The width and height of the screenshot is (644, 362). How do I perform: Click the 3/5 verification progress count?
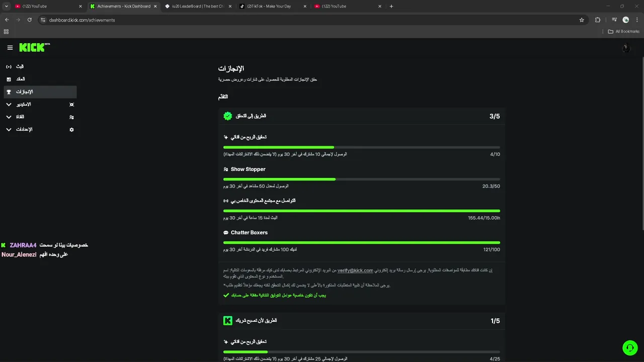pos(495,116)
